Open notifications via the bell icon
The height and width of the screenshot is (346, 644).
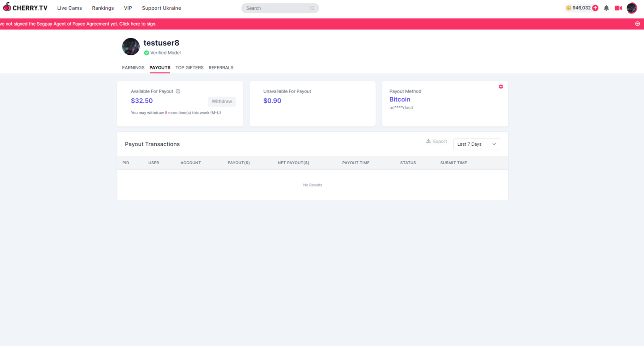click(x=606, y=8)
